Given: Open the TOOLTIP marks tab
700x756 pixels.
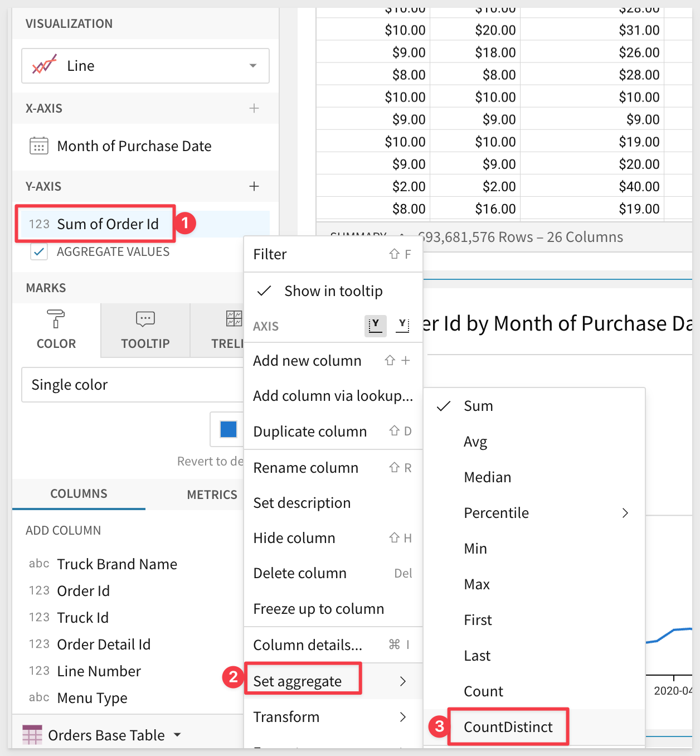Looking at the screenshot, I should [145, 330].
